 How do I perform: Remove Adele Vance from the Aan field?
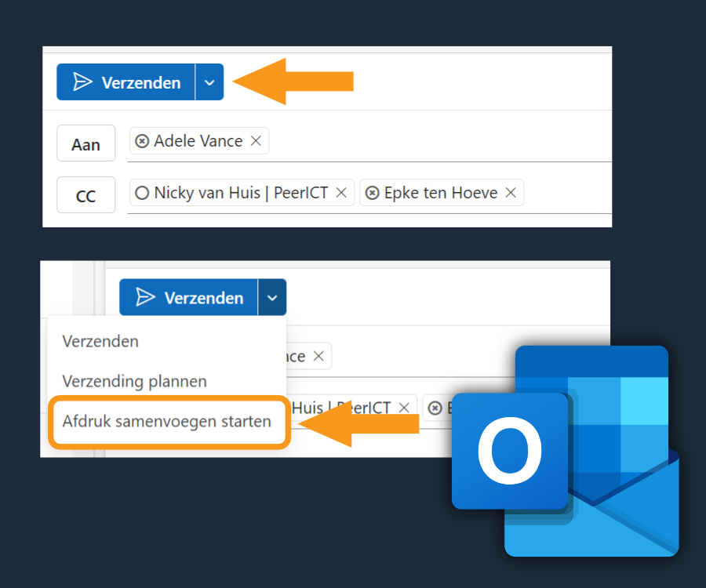tap(256, 141)
